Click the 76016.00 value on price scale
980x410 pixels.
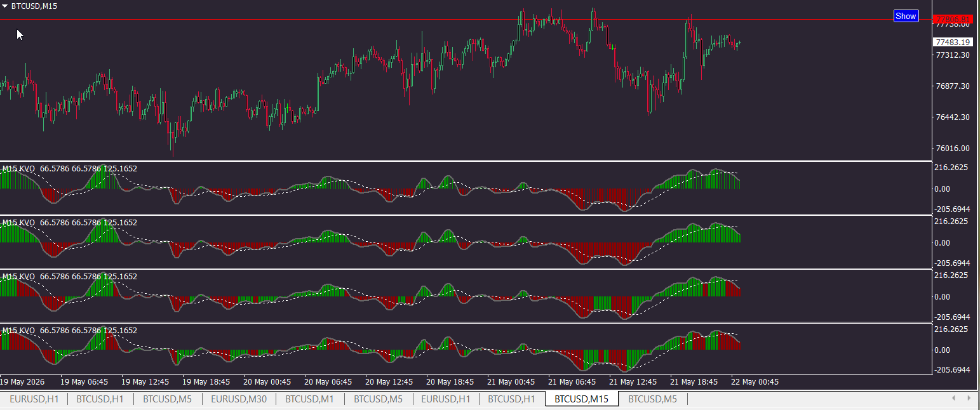[953, 149]
